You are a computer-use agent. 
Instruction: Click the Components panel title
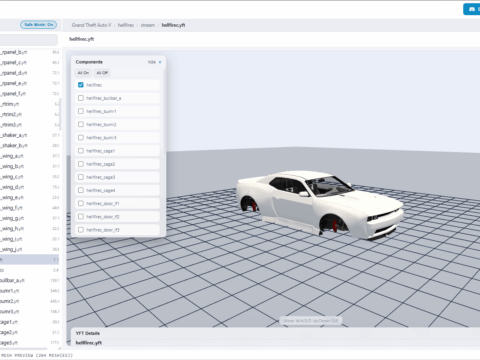coord(89,62)
